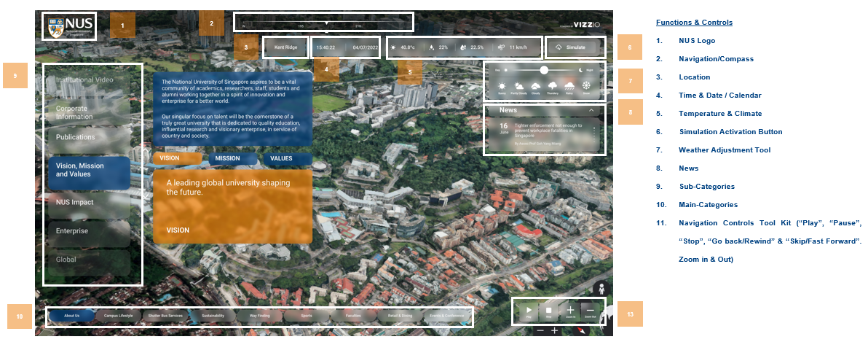Select the Sunny weather icon
This screenshot has height=342, width=868.
501,88
